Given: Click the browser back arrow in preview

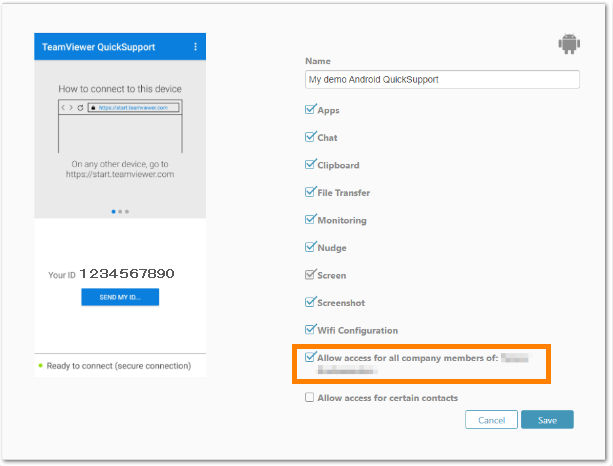Looking at the screenshot, I should click(x=63, y=108).
